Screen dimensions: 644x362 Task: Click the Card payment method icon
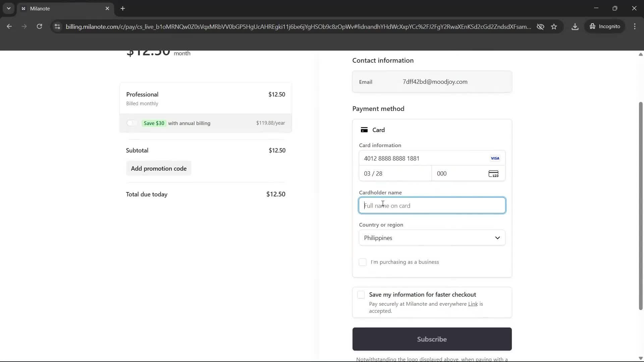point(365,130)
